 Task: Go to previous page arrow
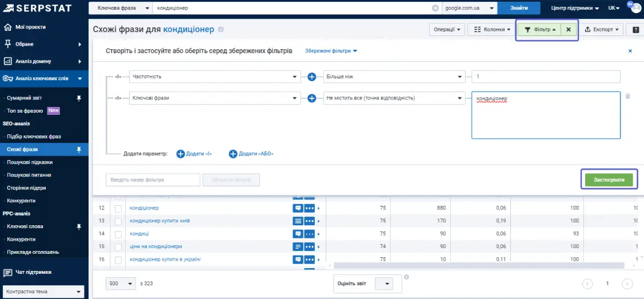pos(588,284)
